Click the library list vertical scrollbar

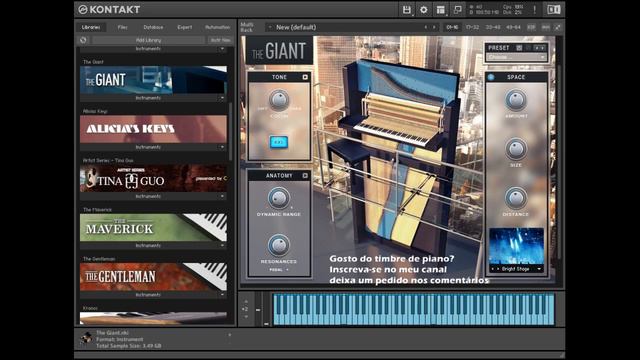tap(231, 131)
